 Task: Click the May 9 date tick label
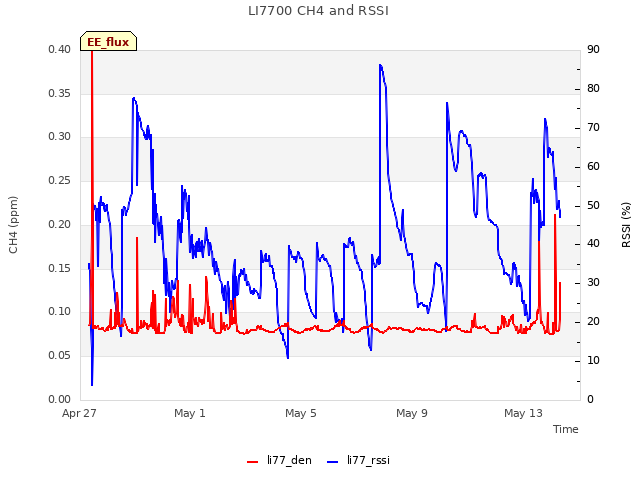click(412, 413)
